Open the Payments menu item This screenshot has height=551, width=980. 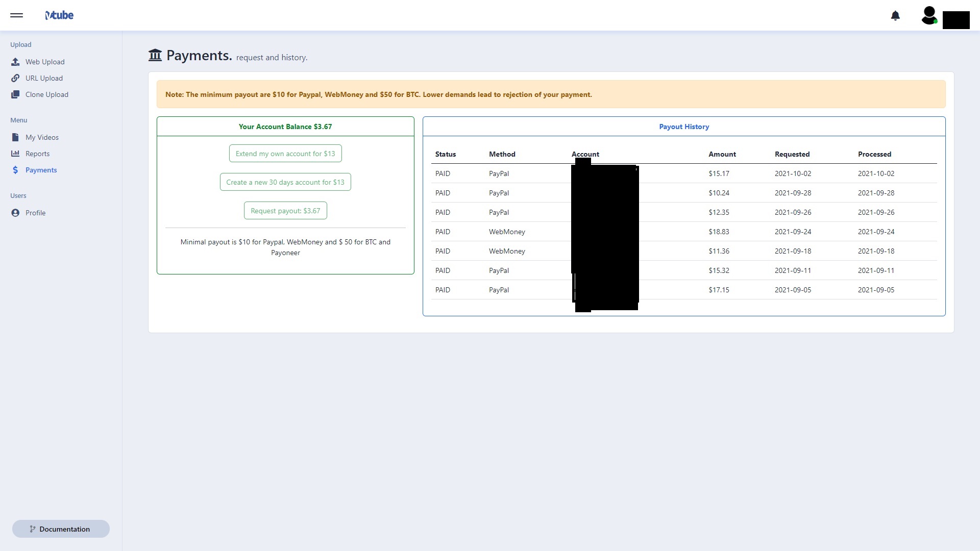point(41,170)
